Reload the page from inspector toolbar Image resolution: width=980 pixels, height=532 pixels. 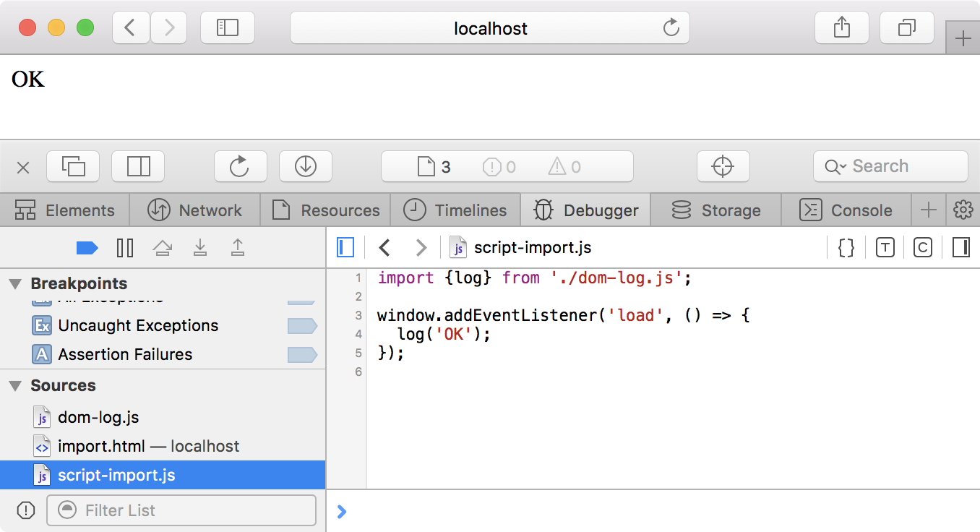pyautogui.click(x=240, y=167)
